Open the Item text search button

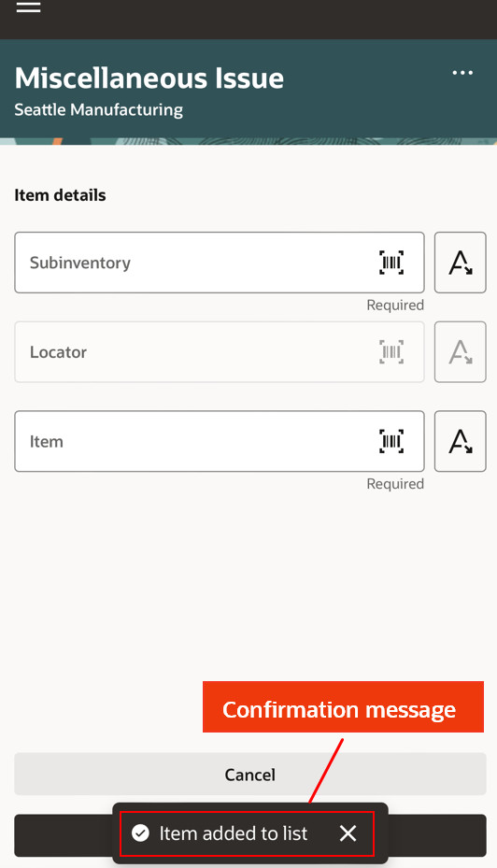(x=460, y=441)
